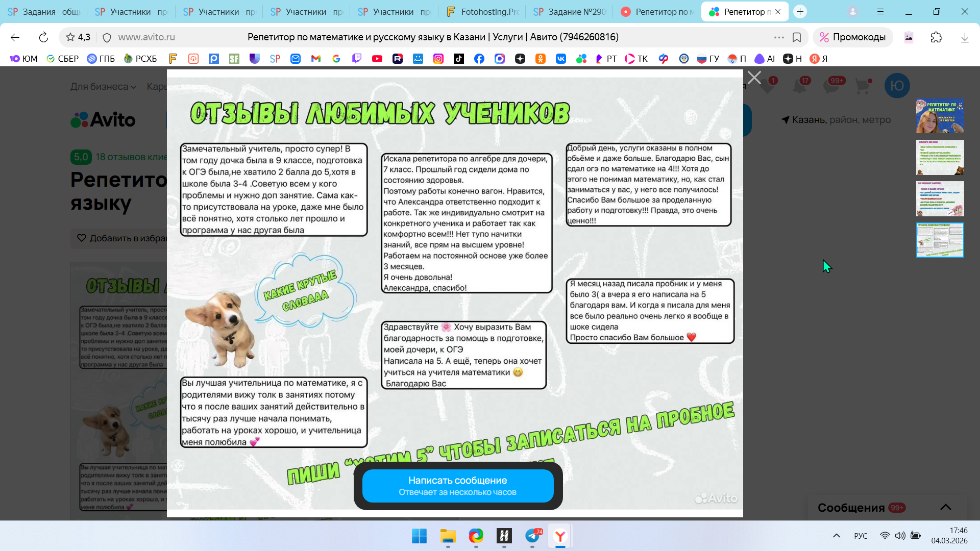Open YouTube bookmark icon
The width and height of the screenshot is (980, 551).
(x=377, y=59)
